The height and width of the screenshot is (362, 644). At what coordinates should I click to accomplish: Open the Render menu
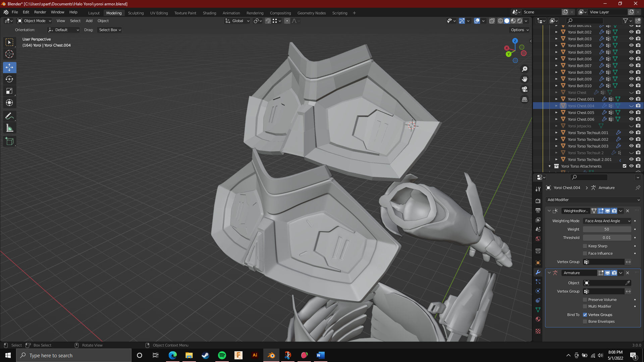point(40,12)
